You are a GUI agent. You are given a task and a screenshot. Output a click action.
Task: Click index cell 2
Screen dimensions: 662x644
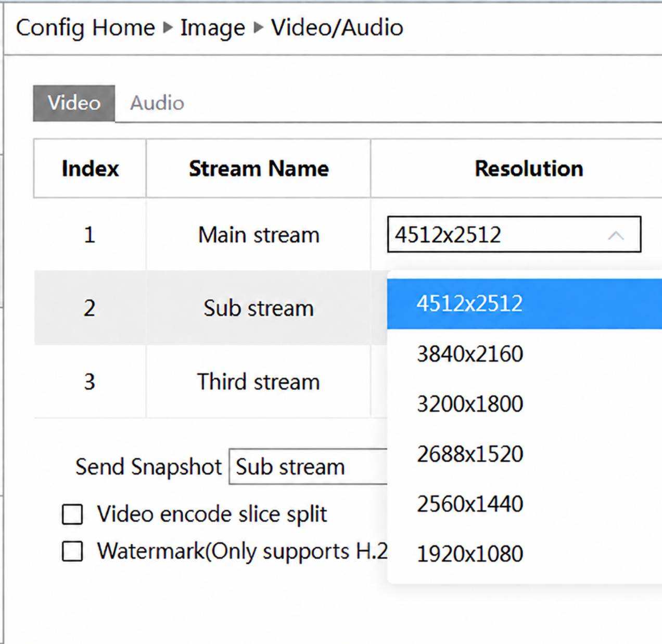[x=90, y=308]
